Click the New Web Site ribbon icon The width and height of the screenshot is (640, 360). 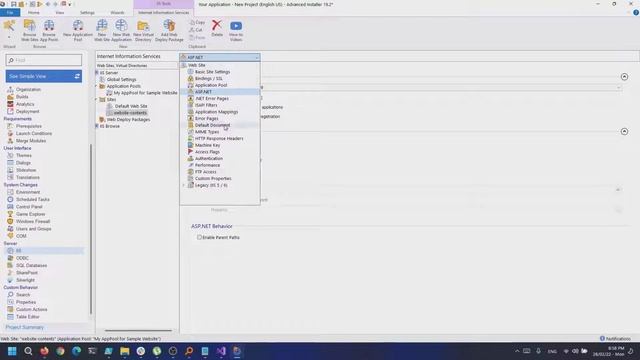point(102,30)
